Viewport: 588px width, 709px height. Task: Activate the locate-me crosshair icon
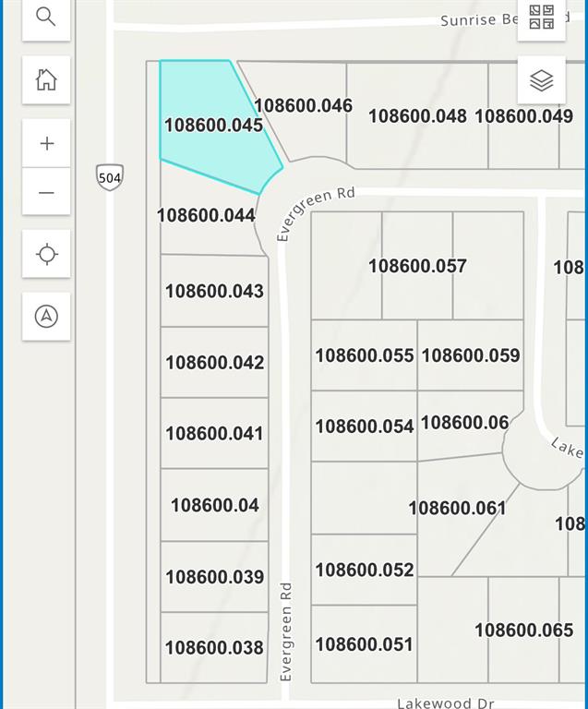point(46,254)
